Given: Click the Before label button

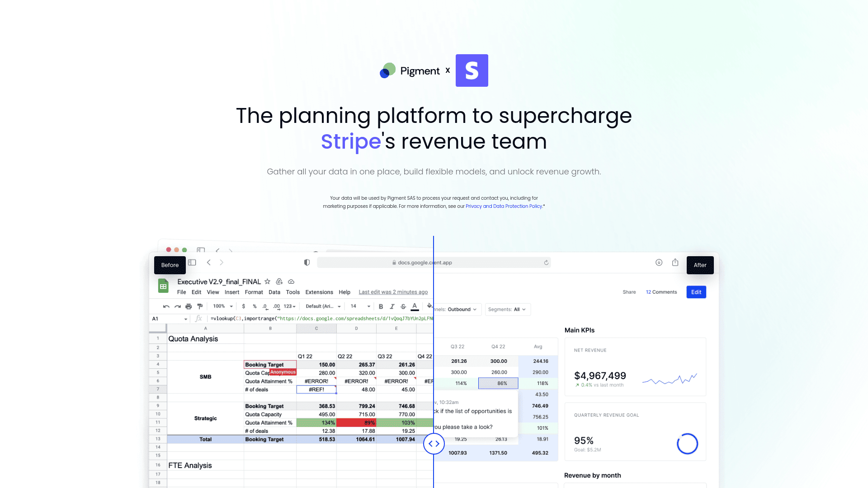Looking at the screenshot, I should click(x=170, y=265).
